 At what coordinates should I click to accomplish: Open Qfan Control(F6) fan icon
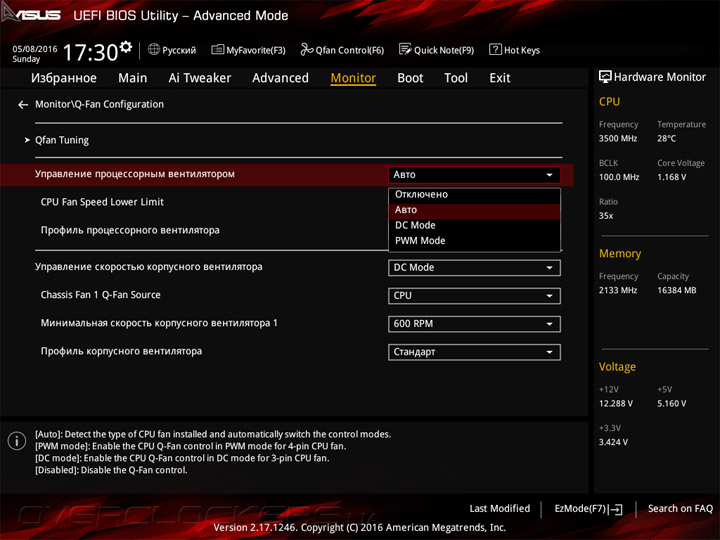[307, 49]
